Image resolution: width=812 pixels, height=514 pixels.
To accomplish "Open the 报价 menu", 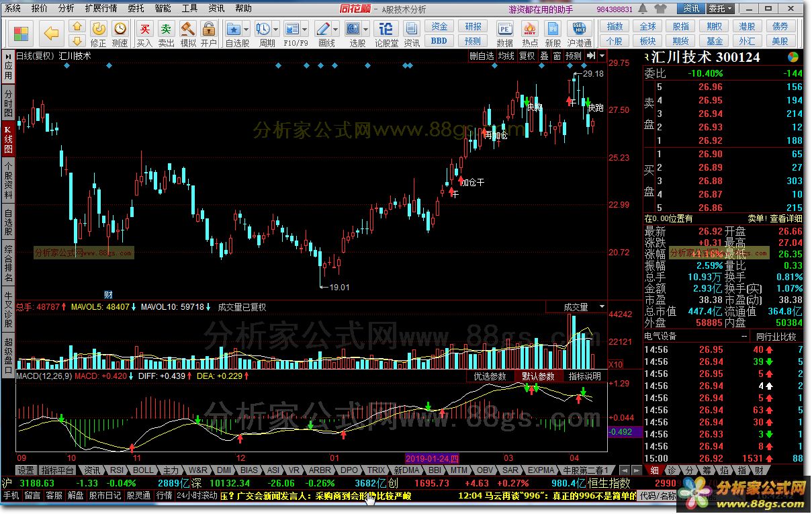I will [x=40, y=9].
